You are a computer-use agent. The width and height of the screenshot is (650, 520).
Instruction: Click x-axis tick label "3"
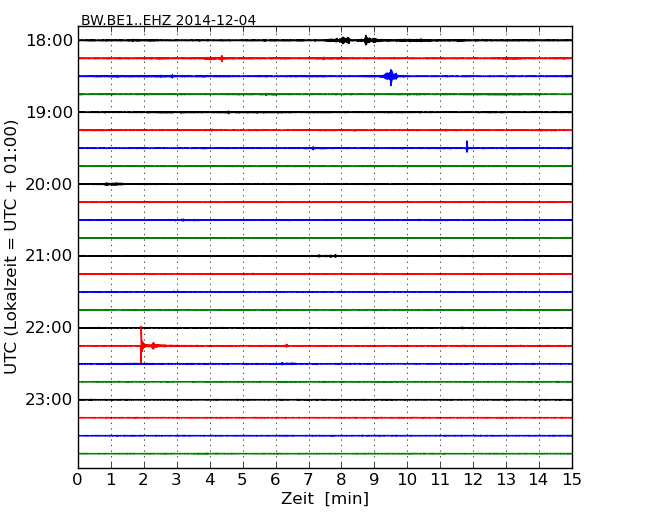coord(177,479)
